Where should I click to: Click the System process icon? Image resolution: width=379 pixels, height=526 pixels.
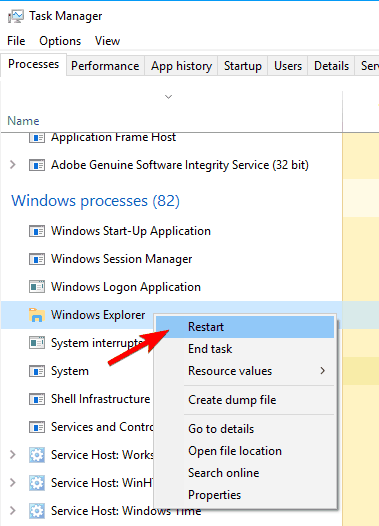37,371
